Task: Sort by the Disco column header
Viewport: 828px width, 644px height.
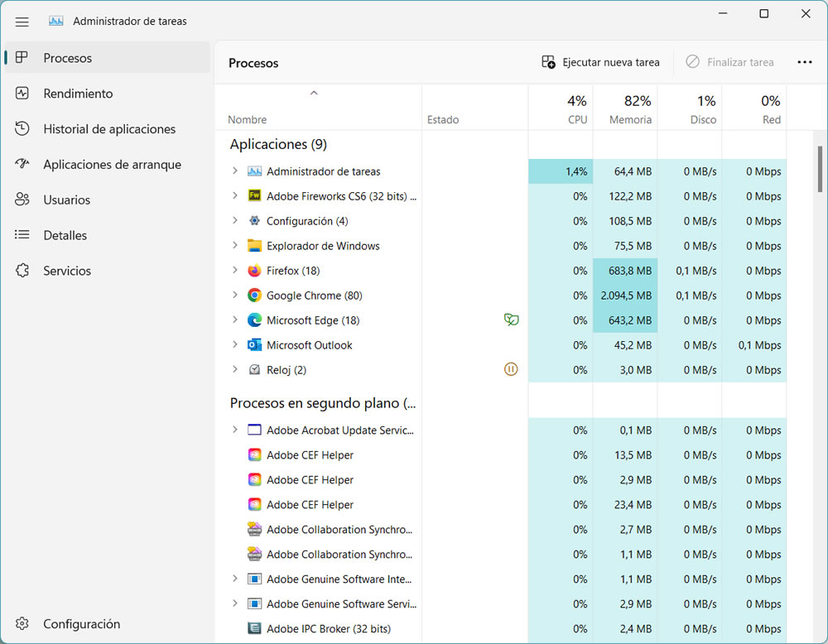Action: pyautogui.click(x=690, y=108)
